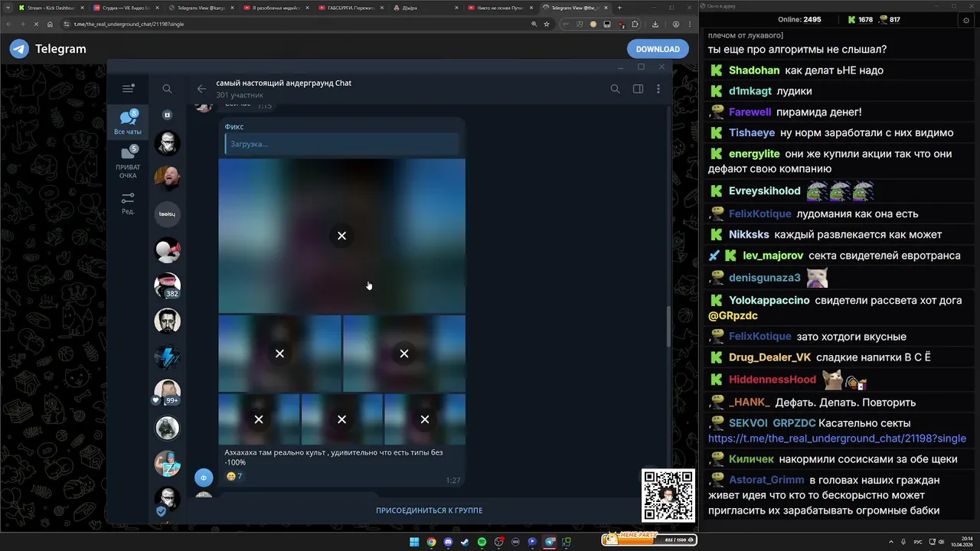The width and height of the screenshot is (980, 551).
Task: Open the 'taeisy' chat avatar
Action: click(167, 214)
